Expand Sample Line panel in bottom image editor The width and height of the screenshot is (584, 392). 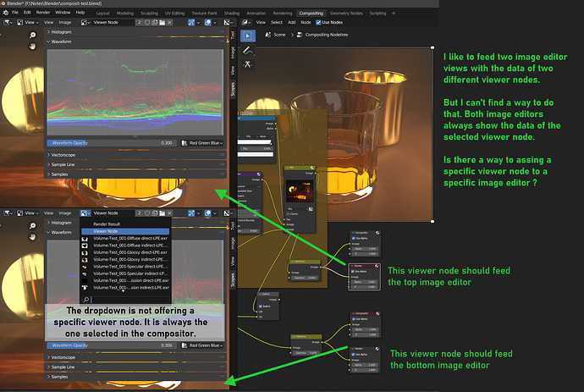(136, 367)
